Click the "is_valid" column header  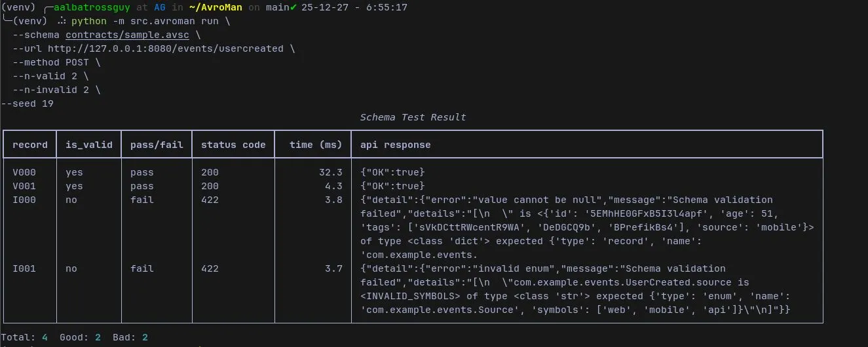89,145
